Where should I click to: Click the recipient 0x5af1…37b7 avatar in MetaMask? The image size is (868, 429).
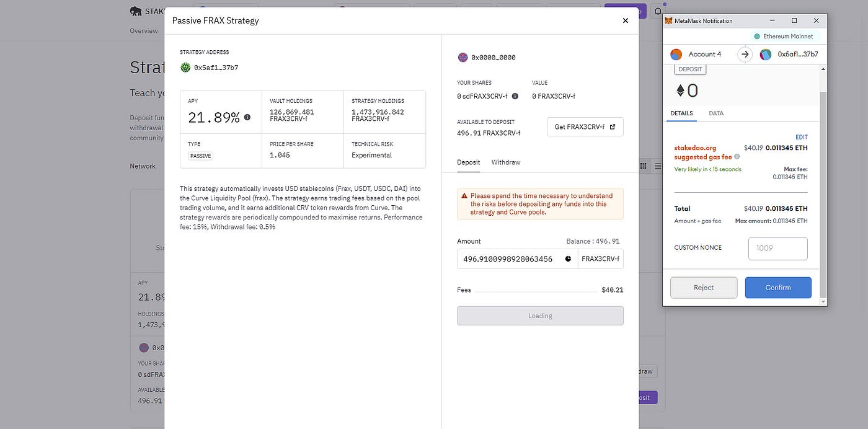(x=766, y=55)
